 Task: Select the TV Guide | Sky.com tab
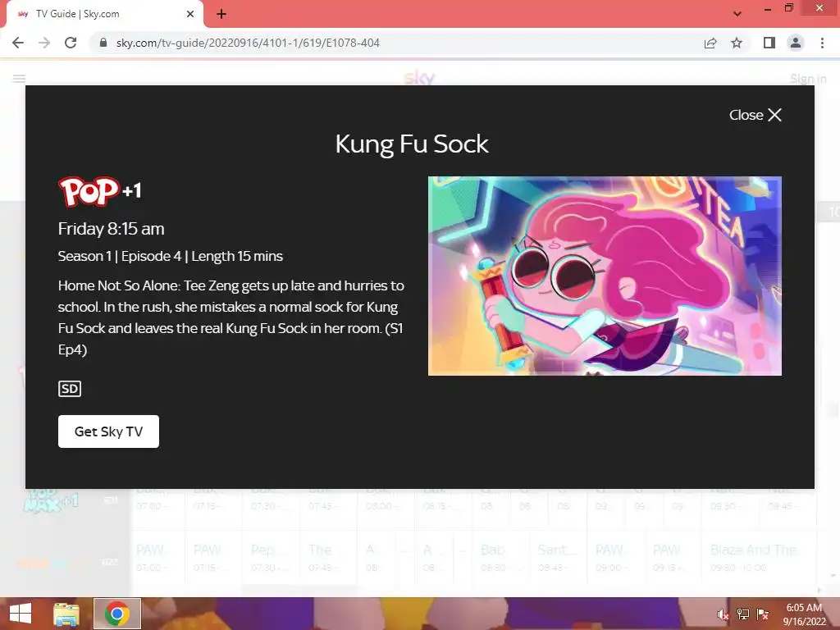[104, 14]
